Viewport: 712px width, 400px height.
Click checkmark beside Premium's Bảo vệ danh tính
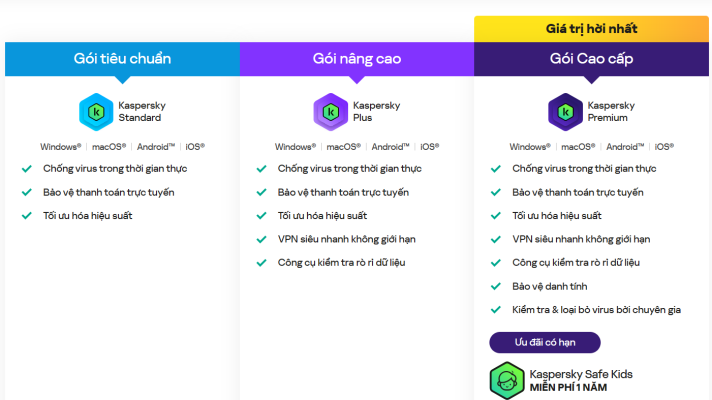496,286
